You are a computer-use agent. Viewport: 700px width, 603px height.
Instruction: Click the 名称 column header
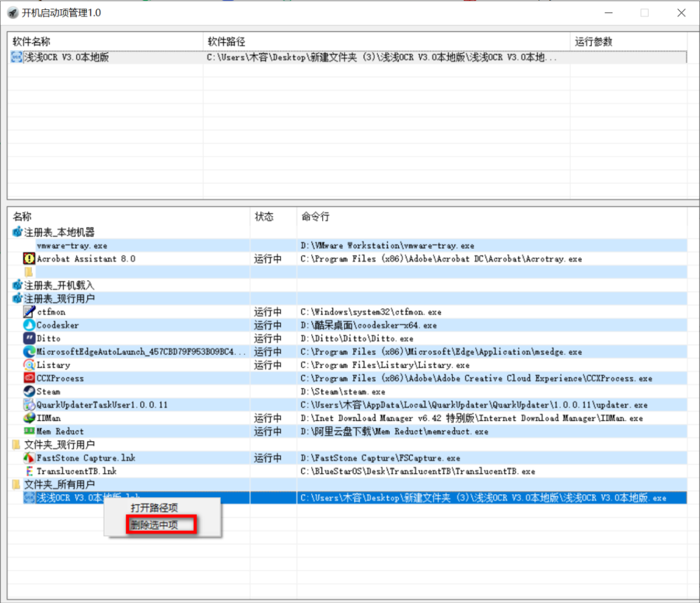pyautogui.click(x=22, y=217)
